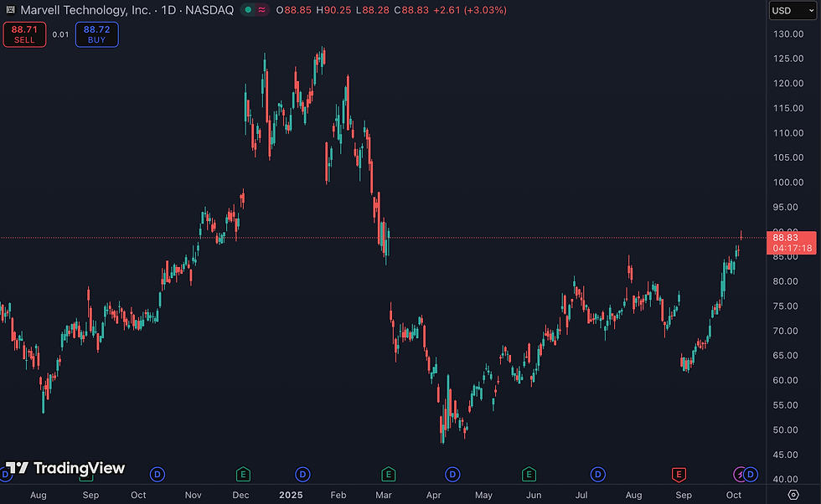Click the earnings marker near Mar 2025
Image resolution: width=821 pixels, height=504 pixels.
pyautogui.click(x=388, y=475)
